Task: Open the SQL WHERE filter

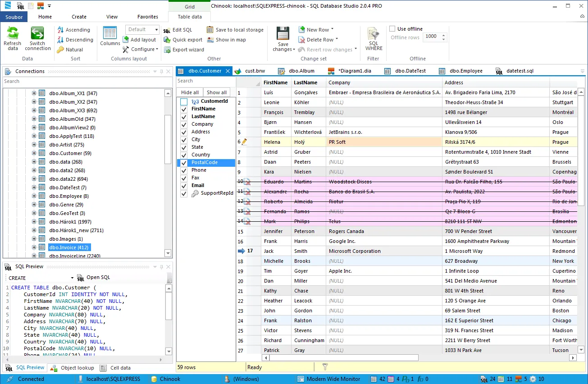Action: [x=373, y=38]
